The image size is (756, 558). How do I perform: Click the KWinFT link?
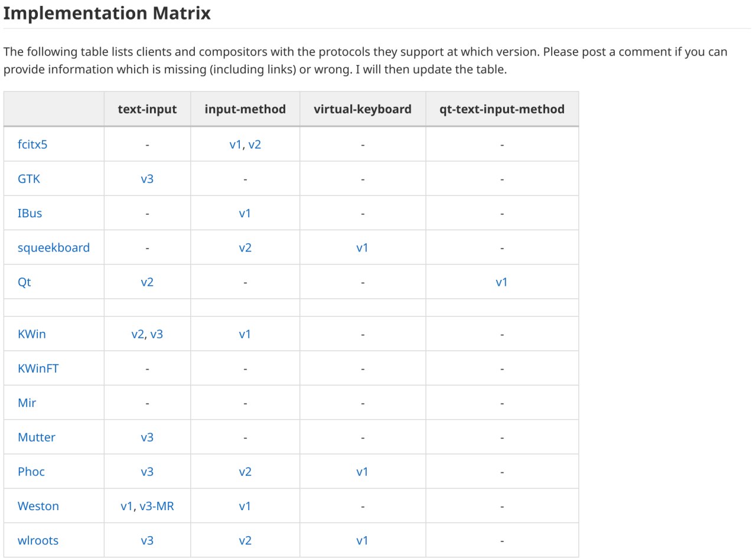pos(38,368)
